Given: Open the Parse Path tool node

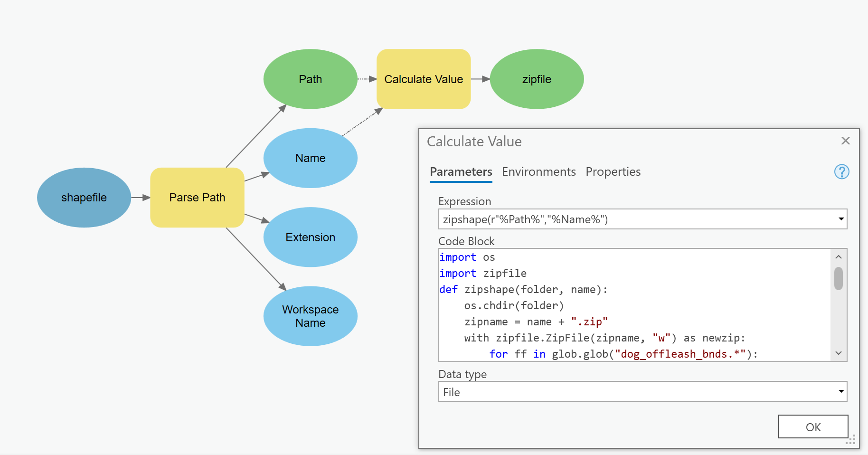Looking at the screenshot, I should pyautogui.click(x=197, y=198).
